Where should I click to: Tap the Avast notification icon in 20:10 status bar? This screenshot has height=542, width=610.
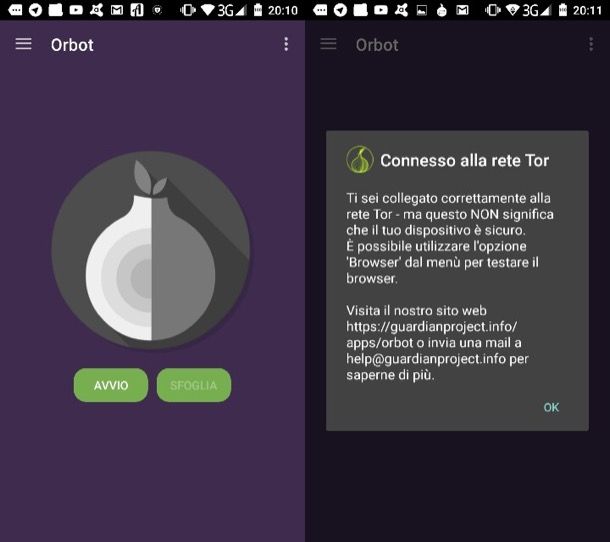point(96,10)
